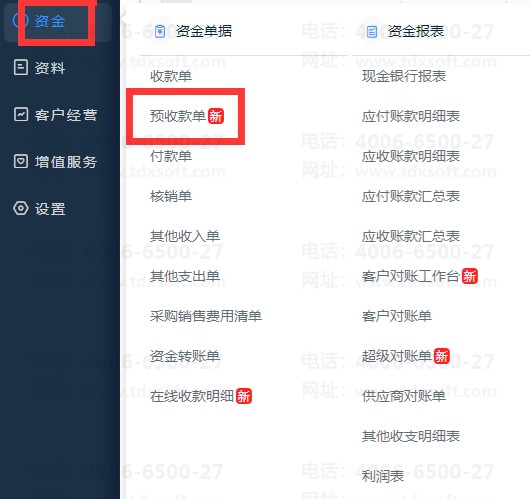Viewport: 530px width, 499px height.
Task: Select the 付款单 entry
Action: point(171,156)
